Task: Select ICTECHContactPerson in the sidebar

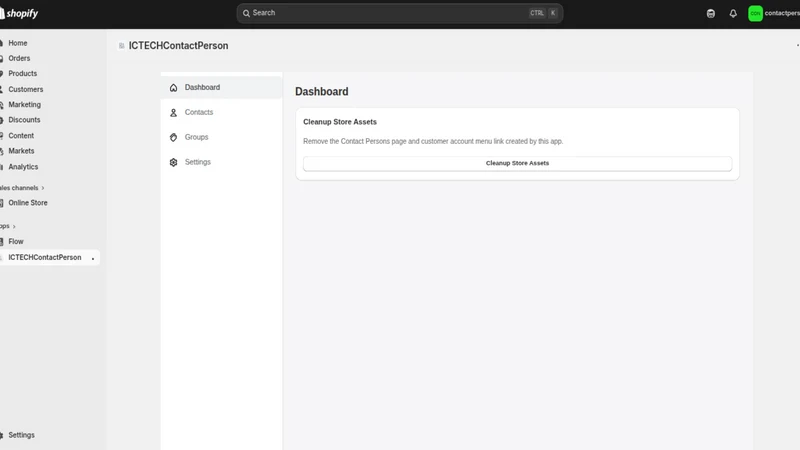Action: (44, 257)
